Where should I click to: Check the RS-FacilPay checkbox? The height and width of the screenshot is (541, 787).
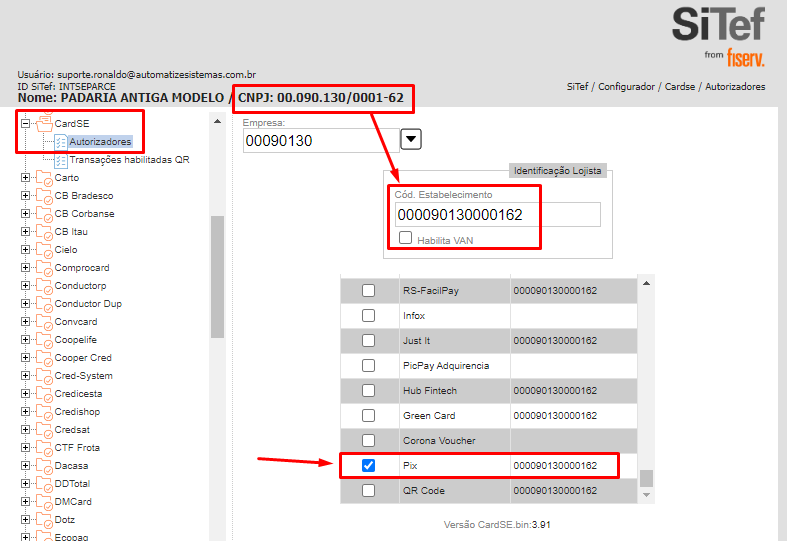pos(368,291)
